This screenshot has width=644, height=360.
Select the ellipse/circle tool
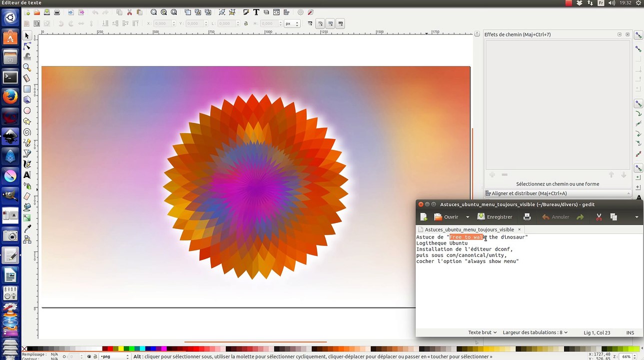(x=27, y=110)
